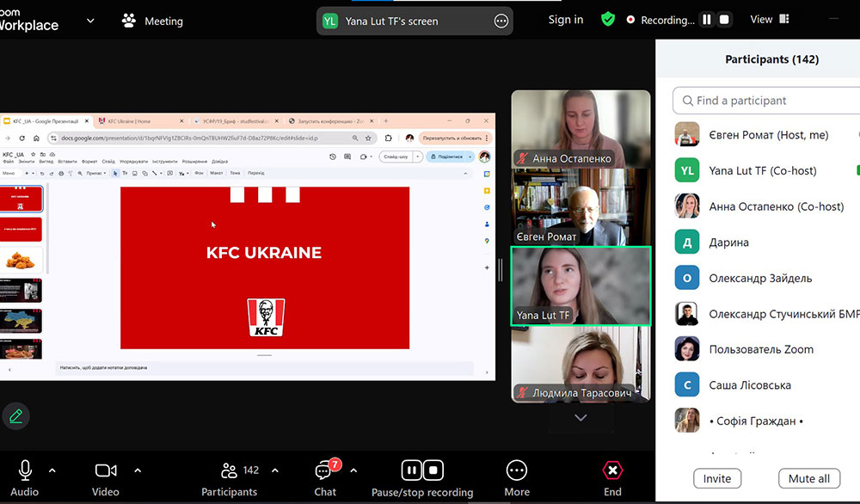This screenshot has width=860, height=504.
Task: Start the Слайд-шоу presentation
Action: pyautogui.click(x=396, y=157)
